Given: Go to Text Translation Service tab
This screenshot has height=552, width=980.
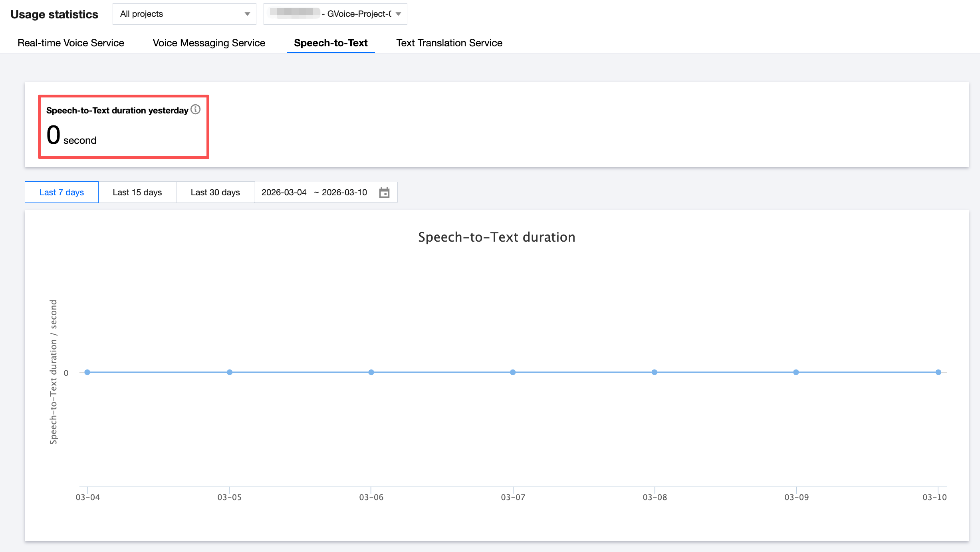Looking at the screenshot, I should 449,43.
